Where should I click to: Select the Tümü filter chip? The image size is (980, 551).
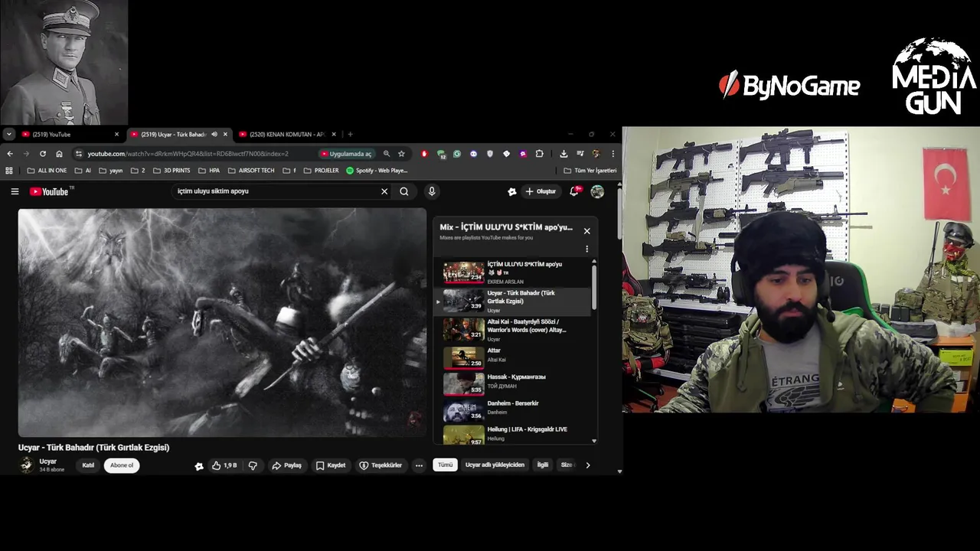click(x=445, y=465)
